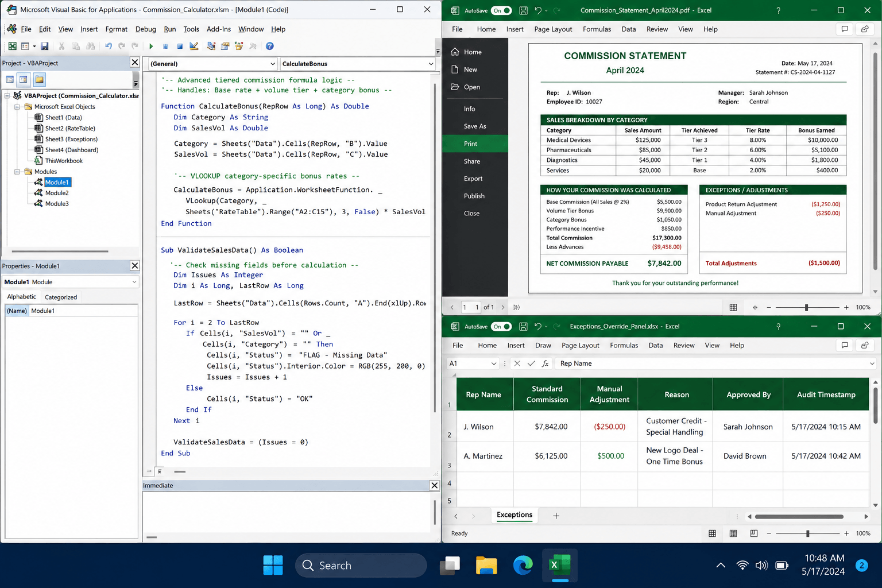
Task: Close the Project - VBAProject pane
Action: click(x=135, y=63)
